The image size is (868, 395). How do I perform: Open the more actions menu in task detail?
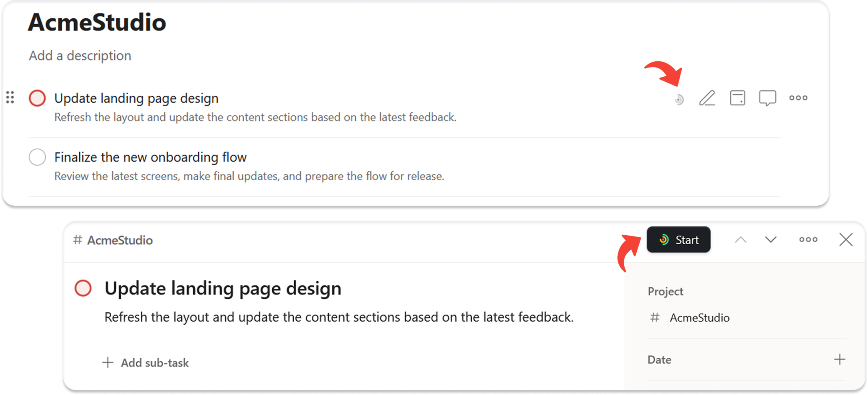pyautogui.click(x=808, y=240)
